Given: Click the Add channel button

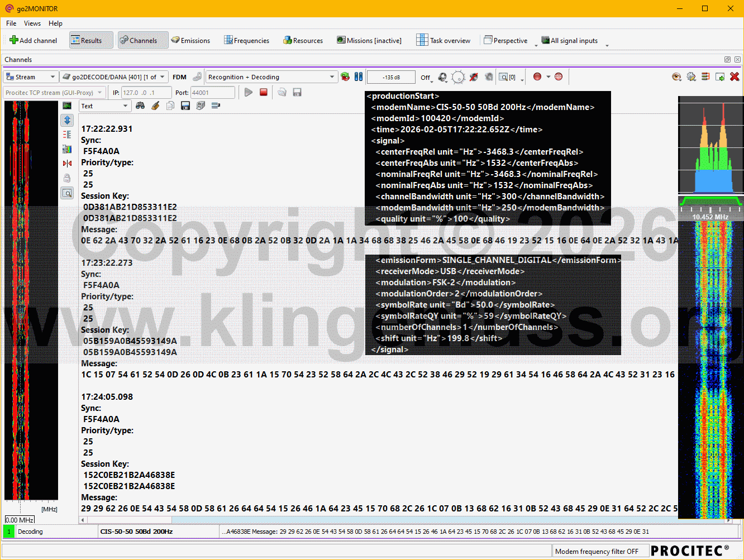Looking at the screenshot, I should 34,40.
